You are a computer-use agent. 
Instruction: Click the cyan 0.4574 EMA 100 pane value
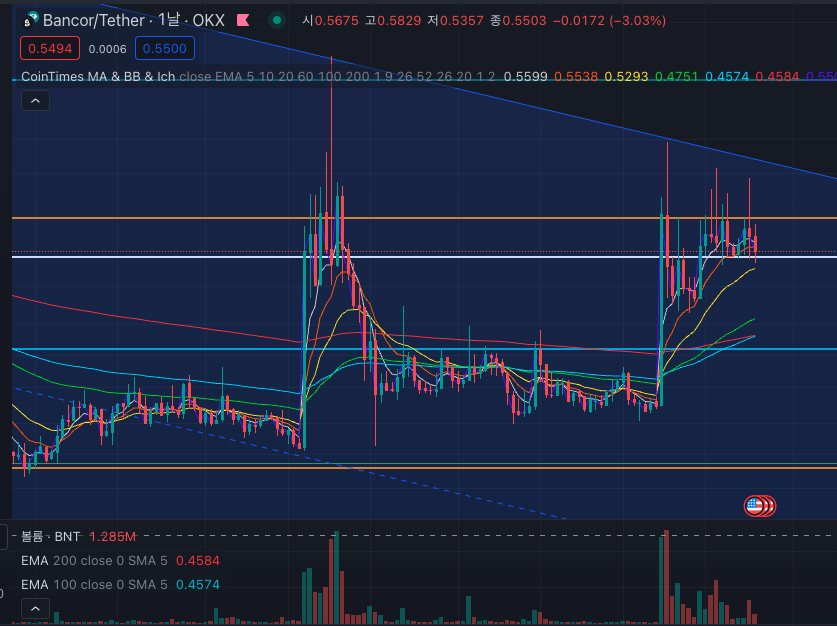tap(198, 584)
